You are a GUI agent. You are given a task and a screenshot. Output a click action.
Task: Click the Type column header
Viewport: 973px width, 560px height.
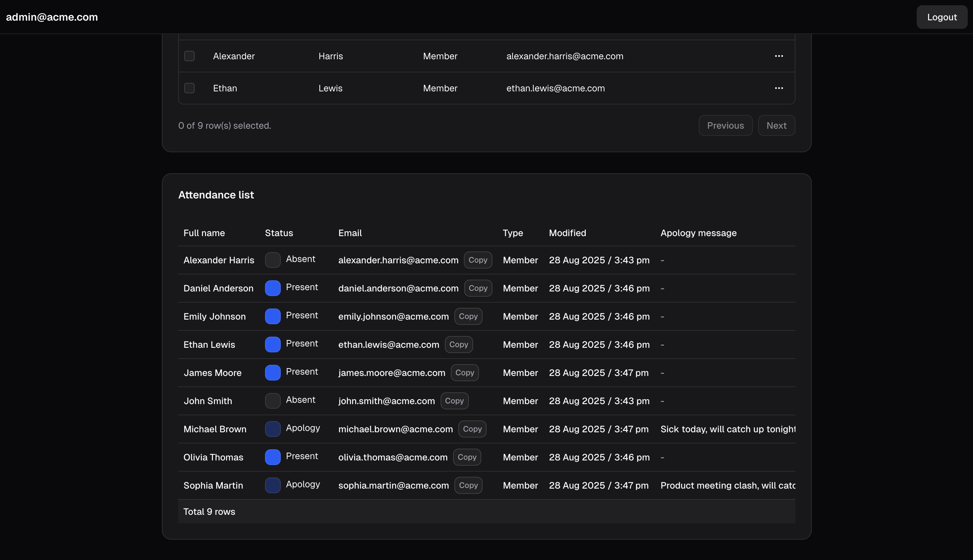(x=512, y=233)
